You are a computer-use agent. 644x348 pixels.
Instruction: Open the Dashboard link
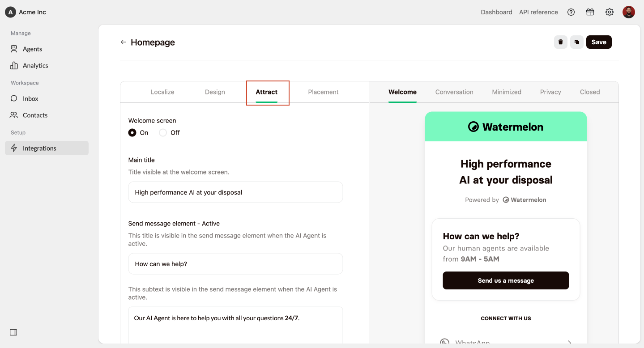[x=496, y=12]
